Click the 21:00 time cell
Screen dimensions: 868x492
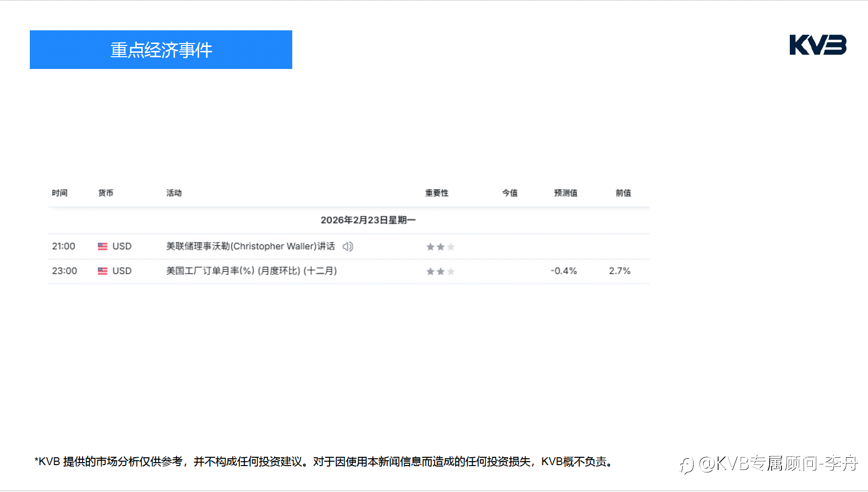coord(64,246)
